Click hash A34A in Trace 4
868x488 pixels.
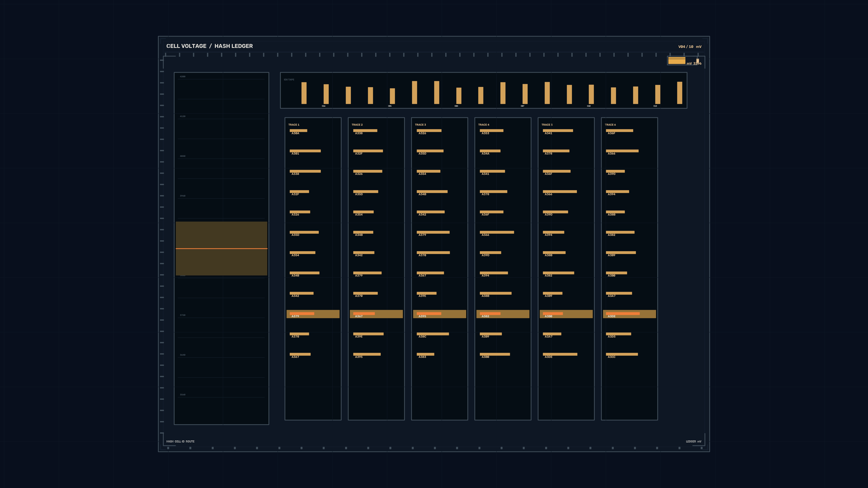(485, 154)
